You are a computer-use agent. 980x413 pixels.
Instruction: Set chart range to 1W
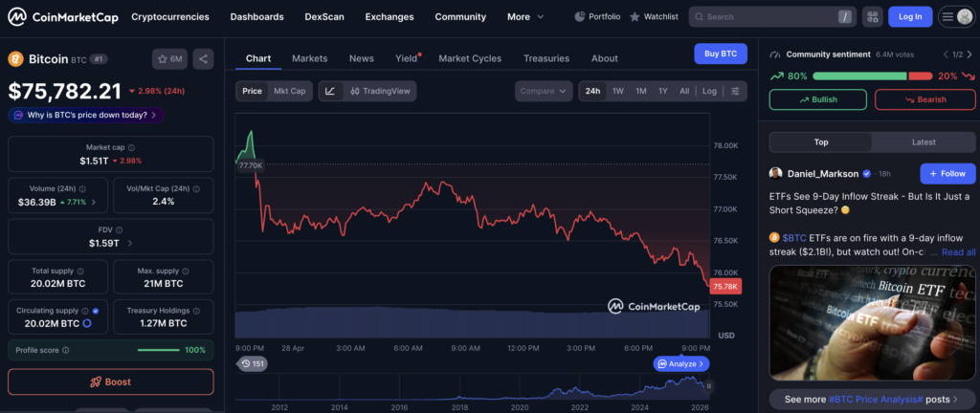coord(618,91)
